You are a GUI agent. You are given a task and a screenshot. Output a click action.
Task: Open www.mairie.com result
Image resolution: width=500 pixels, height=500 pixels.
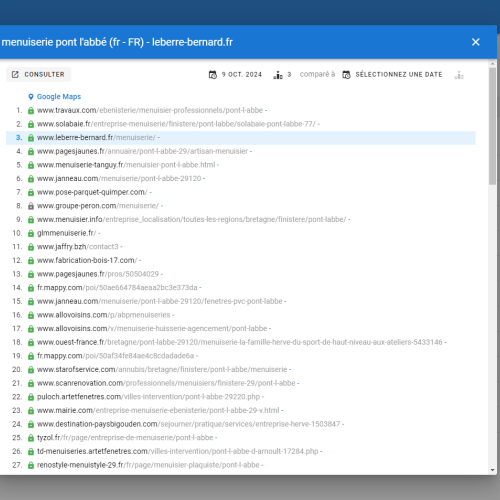pyautogui.click(x=158, y=411)
